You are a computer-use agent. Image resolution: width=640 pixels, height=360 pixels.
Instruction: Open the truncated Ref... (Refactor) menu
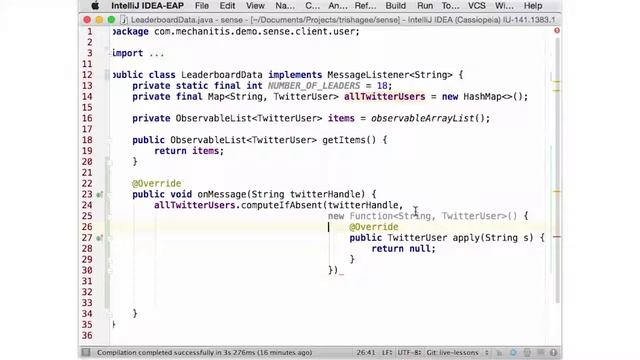[x=365, y=6]
